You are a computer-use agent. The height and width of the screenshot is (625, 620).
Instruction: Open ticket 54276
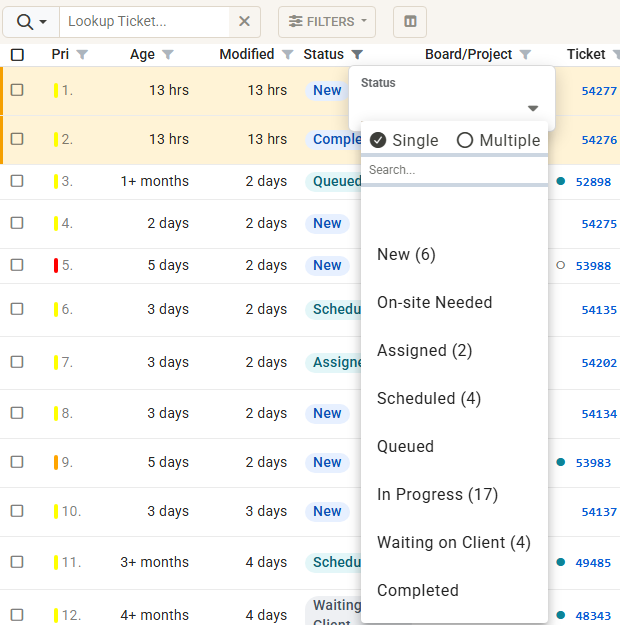point(599,140)
